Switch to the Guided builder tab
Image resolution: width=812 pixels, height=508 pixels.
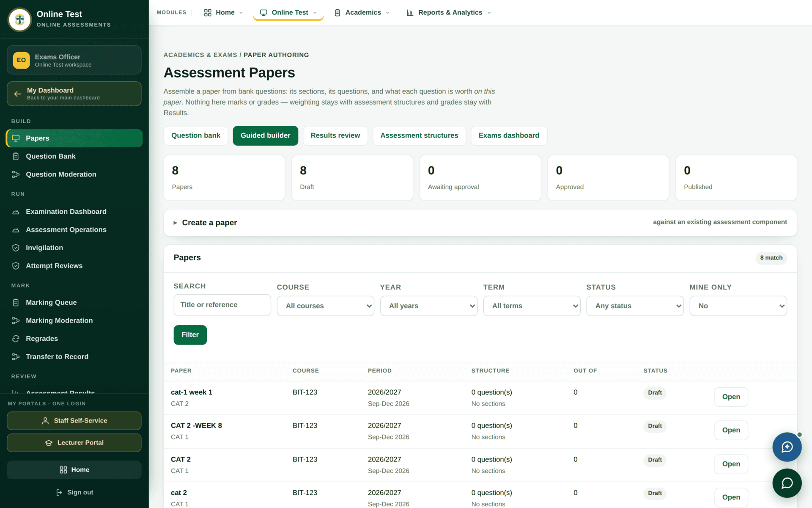click(x=265, y=135)
